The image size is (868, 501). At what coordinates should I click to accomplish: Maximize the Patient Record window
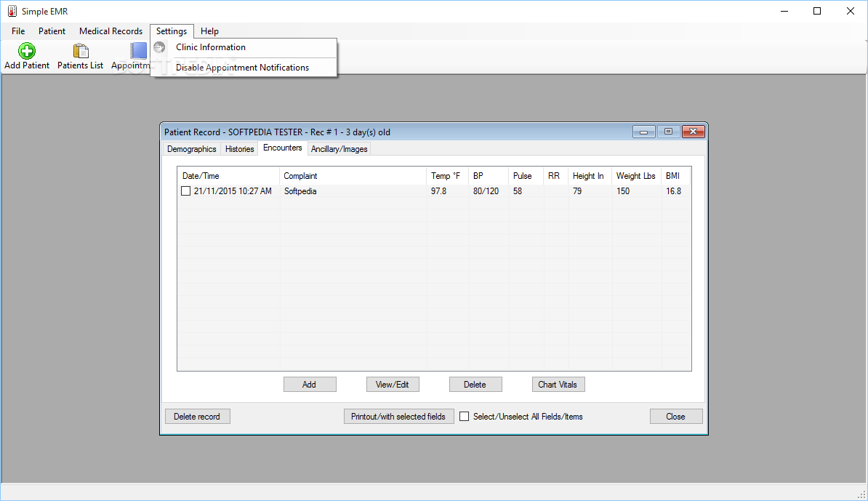[x=668, y=132]
